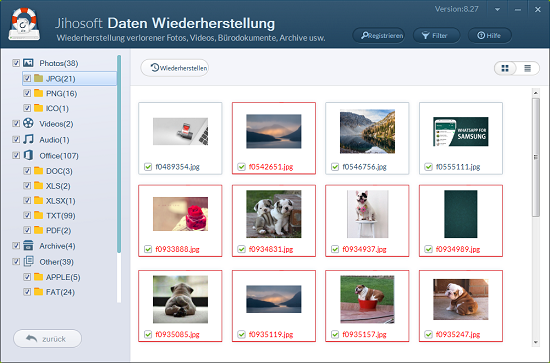Viewport: 550px width, 363px height.
Task: Click the file name f0935085.jpg
Action: coord(177,334)
